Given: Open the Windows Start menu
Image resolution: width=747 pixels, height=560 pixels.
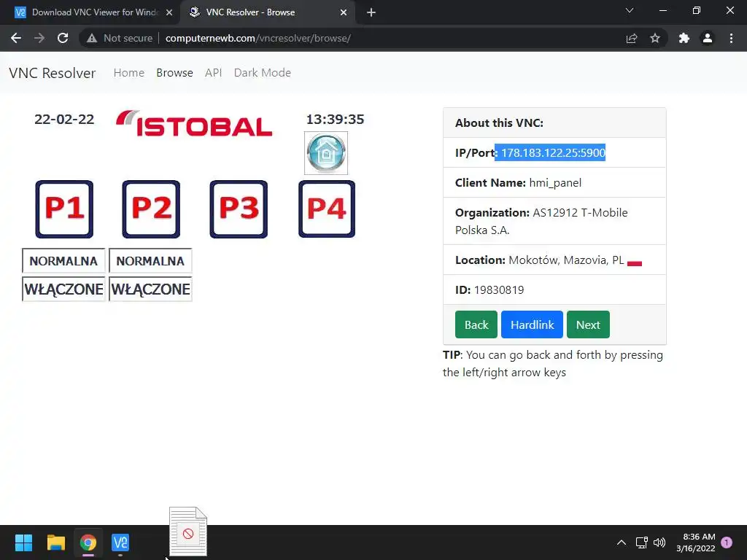Looking at the screenshot, I should coord(23,542).
